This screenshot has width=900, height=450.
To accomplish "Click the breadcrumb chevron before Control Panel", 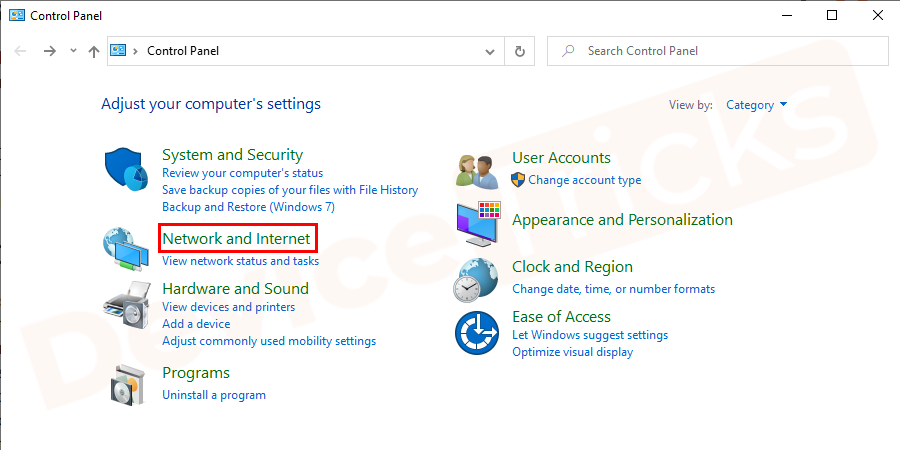I will pyautogui.click(x=135, y=51).
